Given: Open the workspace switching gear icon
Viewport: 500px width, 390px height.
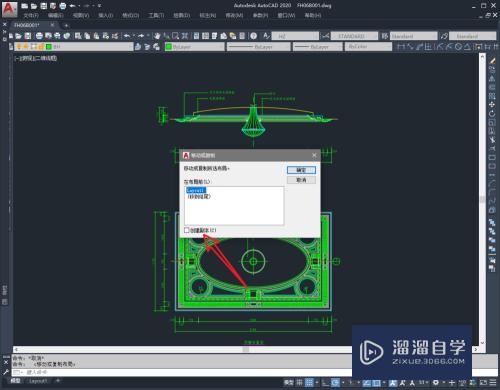Looking at the screenshot, I should [x=436, y=382].
